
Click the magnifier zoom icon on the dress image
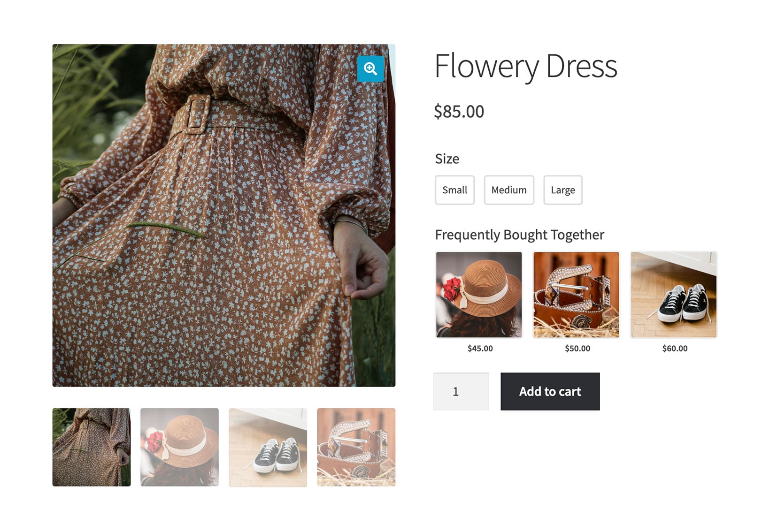[370, 69]
